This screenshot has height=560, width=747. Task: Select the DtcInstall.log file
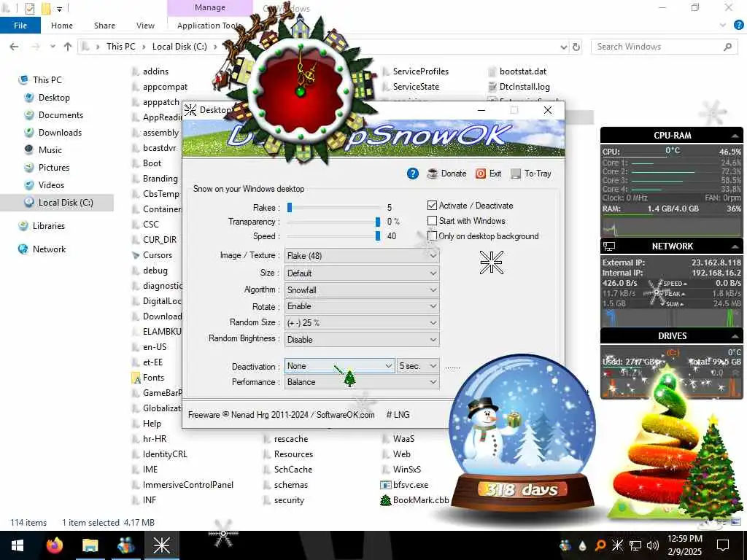coord(525,87)
